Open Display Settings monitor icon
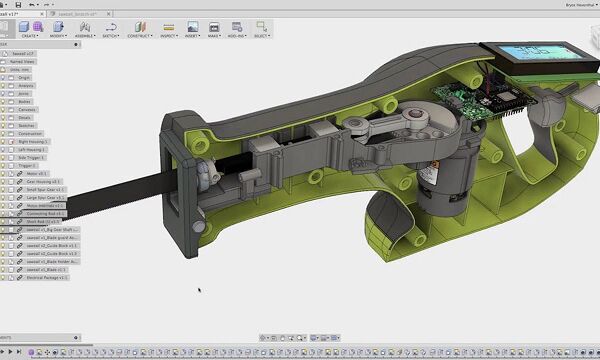This screenshot has width=600, height=360. 313,338
